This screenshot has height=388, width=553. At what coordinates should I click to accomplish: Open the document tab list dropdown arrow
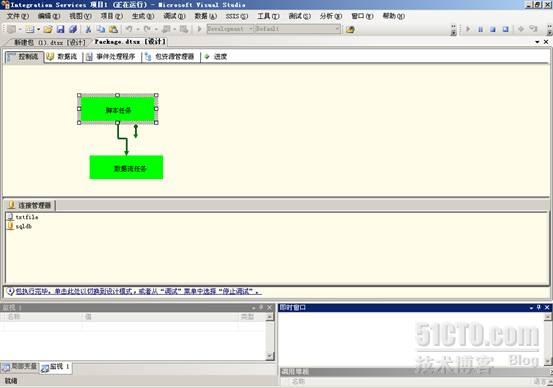[537, 42]
